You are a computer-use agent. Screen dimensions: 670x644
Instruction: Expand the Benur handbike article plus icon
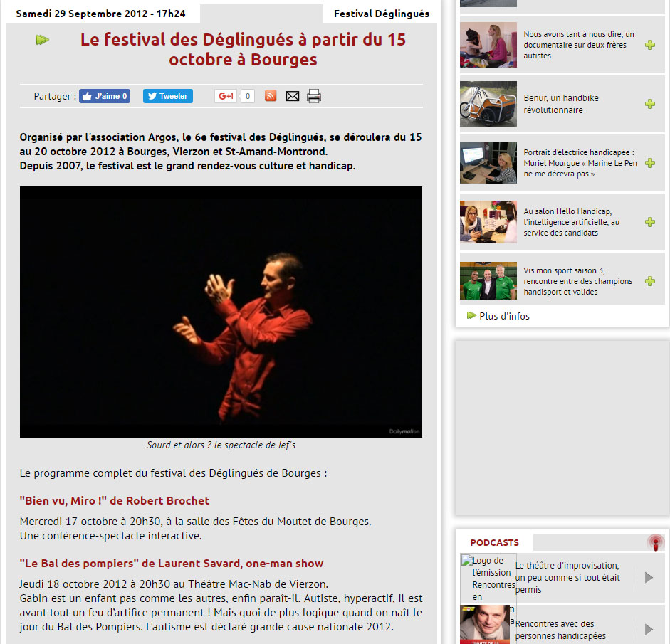(x=650, y=104)
